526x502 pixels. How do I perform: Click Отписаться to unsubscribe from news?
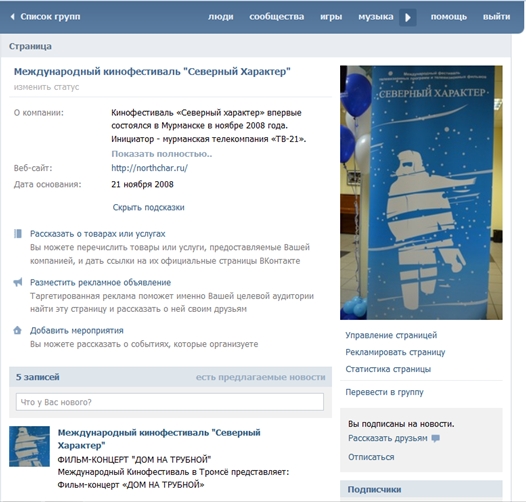point(371,457)
